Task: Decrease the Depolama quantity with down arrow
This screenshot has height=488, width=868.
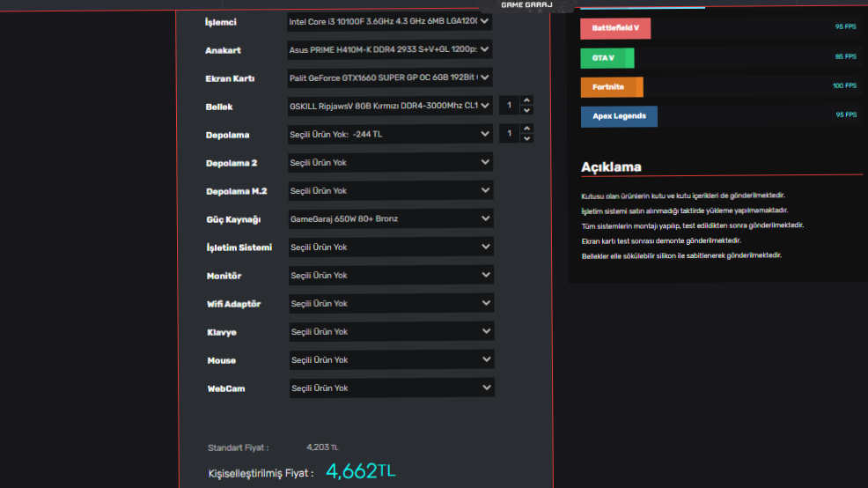Action: point(527,138)
